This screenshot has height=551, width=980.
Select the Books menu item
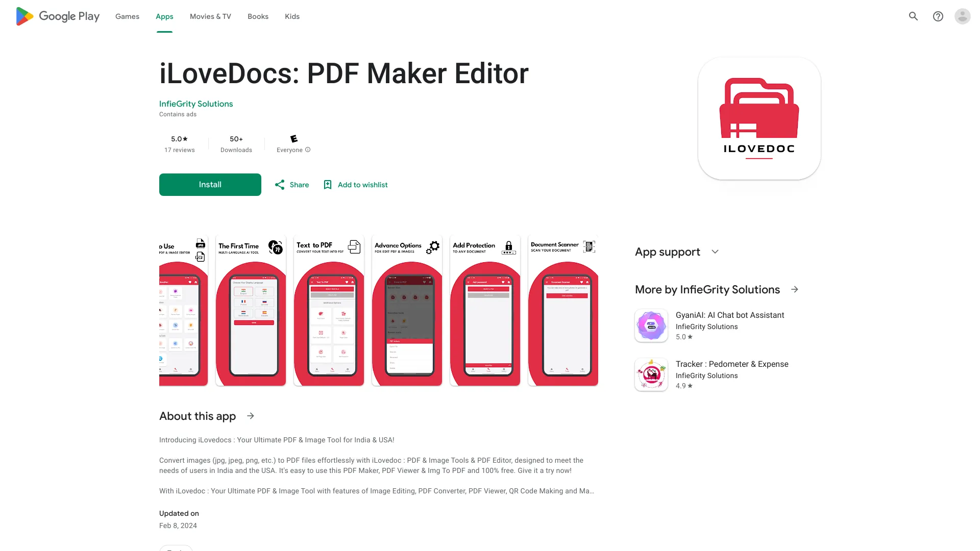[257, 16]
